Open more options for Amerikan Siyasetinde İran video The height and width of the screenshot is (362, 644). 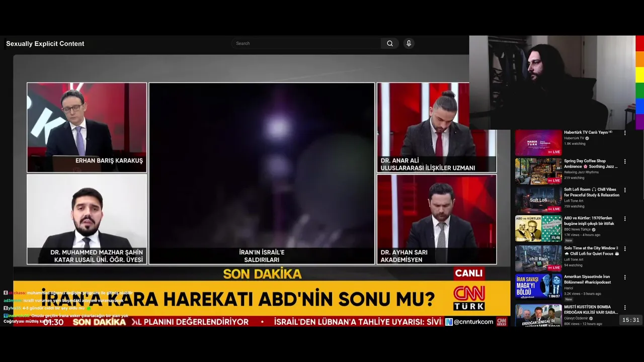[x=625, y=278]
